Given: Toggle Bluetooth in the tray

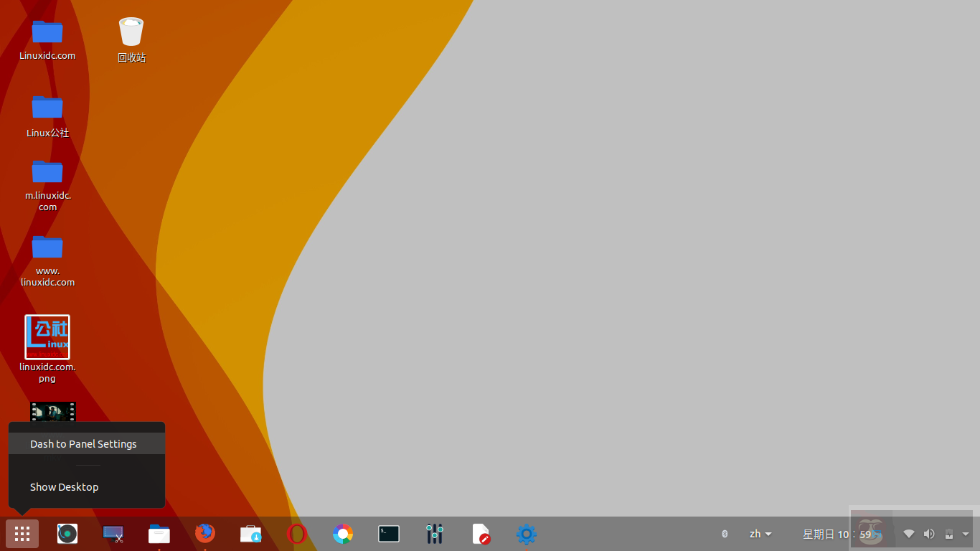Looking at the screenshot, I should 724,534.
